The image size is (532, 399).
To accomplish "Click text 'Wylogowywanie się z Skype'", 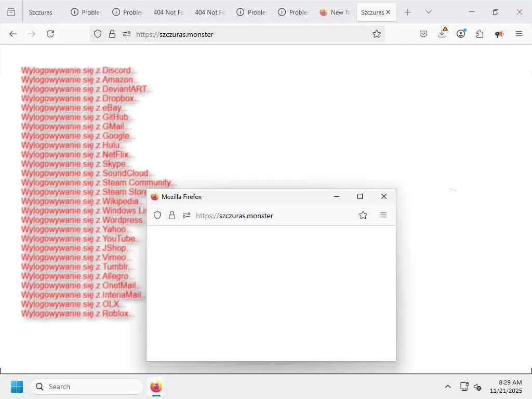I will point(73,164).
